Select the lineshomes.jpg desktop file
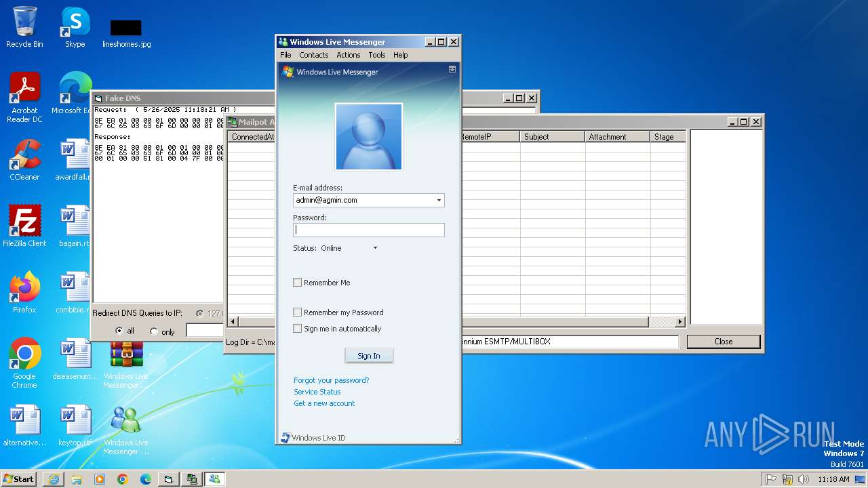Image resolution: width=868 pixels, height=488 pixels. point(126,33)
